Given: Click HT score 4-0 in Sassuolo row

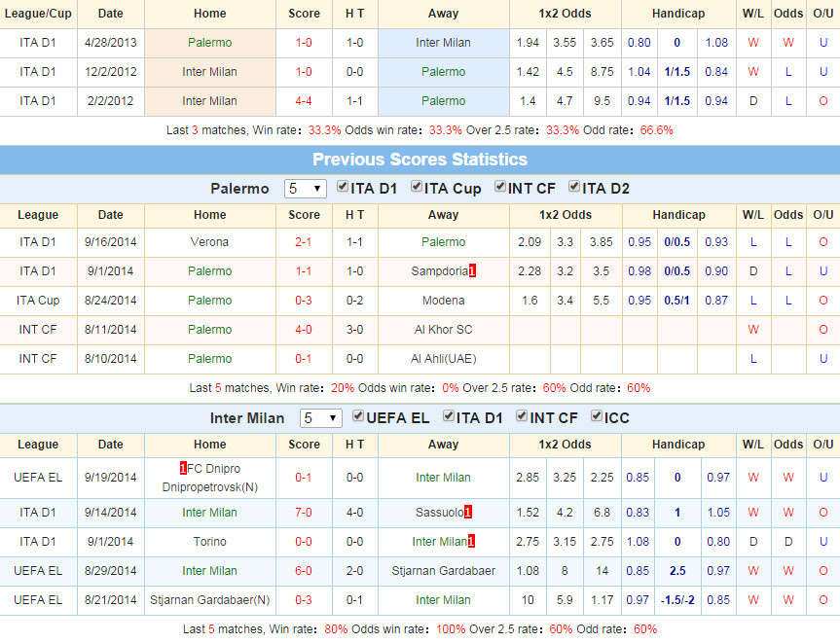Looking at the screenshot, I should click(x=354, y=513).
